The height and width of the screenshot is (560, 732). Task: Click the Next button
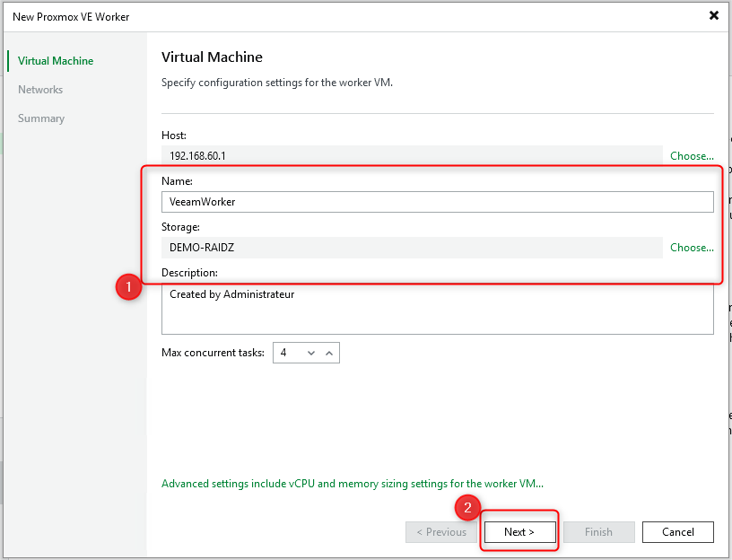coord(519,531)
